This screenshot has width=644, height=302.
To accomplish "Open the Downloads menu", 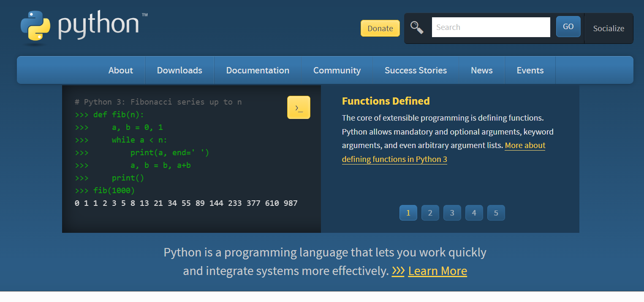I will pyautogui.click(x=179, y=70).
